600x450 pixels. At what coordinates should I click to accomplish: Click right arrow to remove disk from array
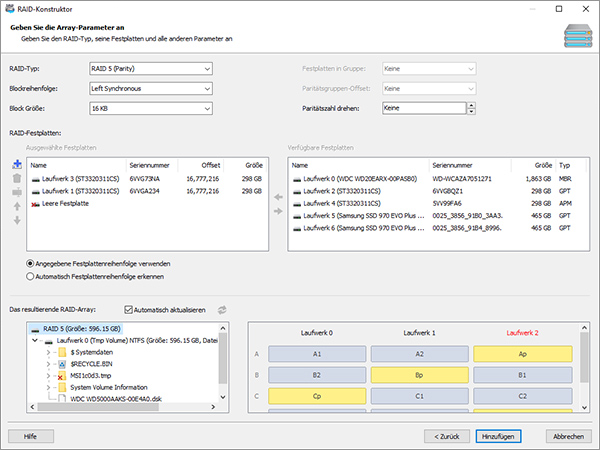coord(278,211)
